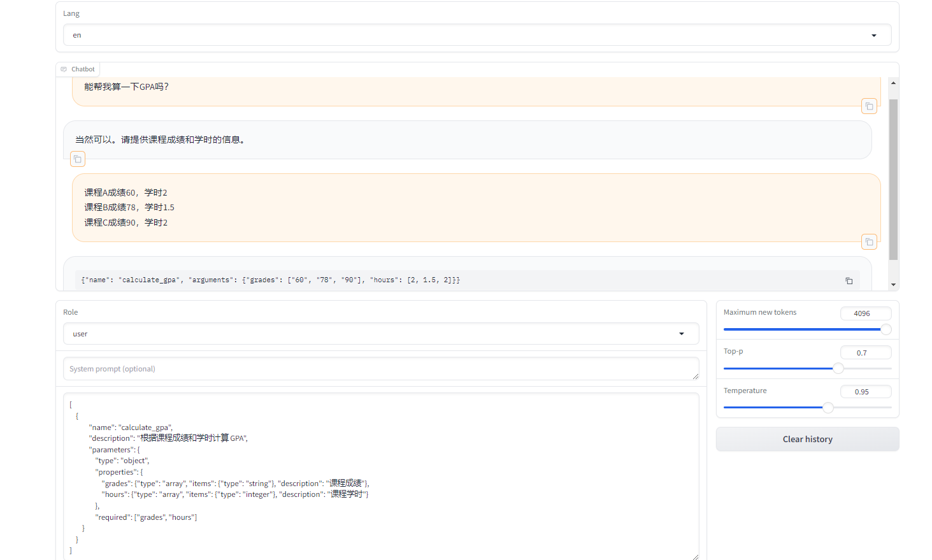Click the 'Temperature' label
932x560 pixels.
(x=745, y=391)
